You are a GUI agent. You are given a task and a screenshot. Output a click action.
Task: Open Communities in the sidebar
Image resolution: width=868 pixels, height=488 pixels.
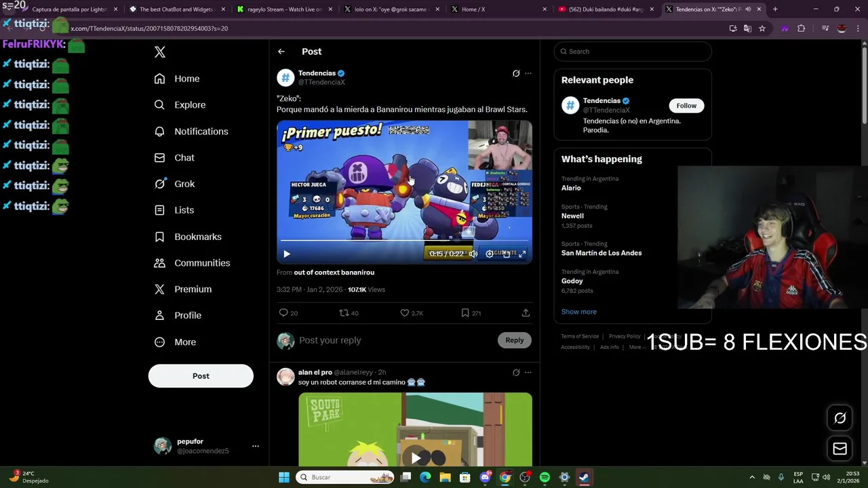[x=192, y=263]
